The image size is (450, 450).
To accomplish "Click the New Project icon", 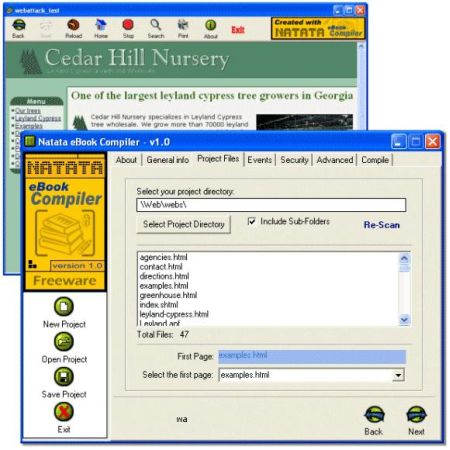I will tap(64, 306).
